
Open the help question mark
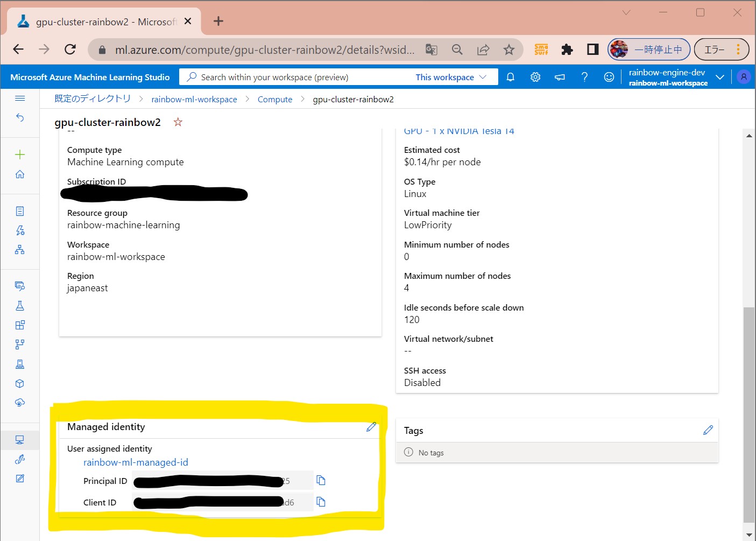coord(584,77)
